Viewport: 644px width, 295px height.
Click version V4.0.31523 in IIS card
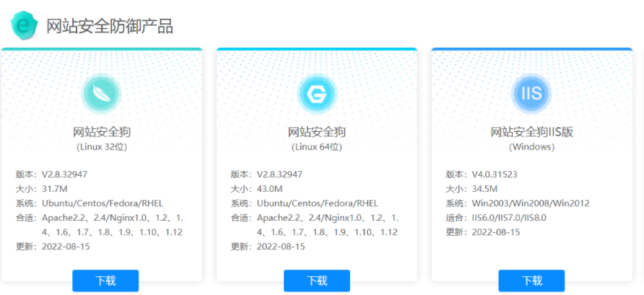point(495,175)
